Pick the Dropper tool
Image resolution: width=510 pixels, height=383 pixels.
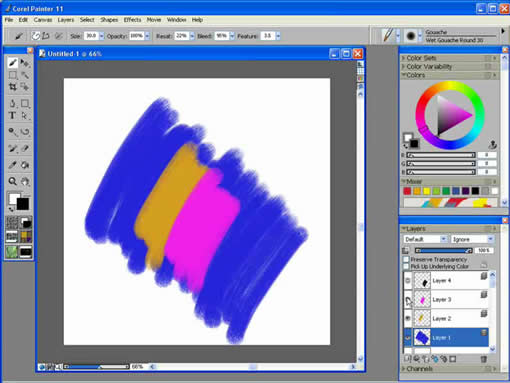coord(12,165)
